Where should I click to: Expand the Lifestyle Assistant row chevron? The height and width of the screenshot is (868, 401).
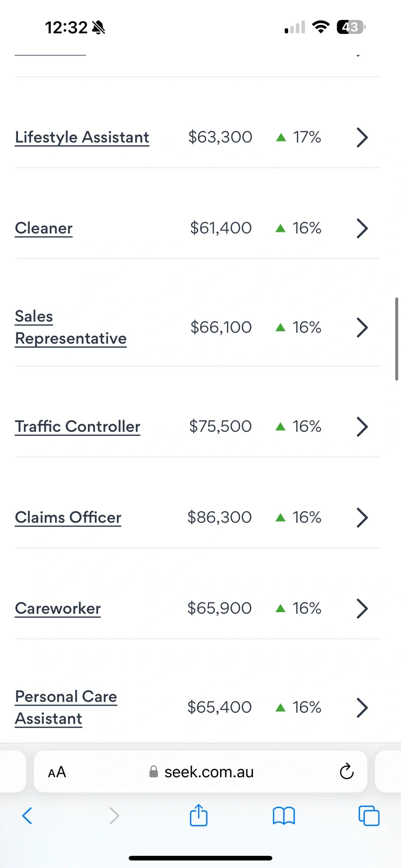point(362,137)
